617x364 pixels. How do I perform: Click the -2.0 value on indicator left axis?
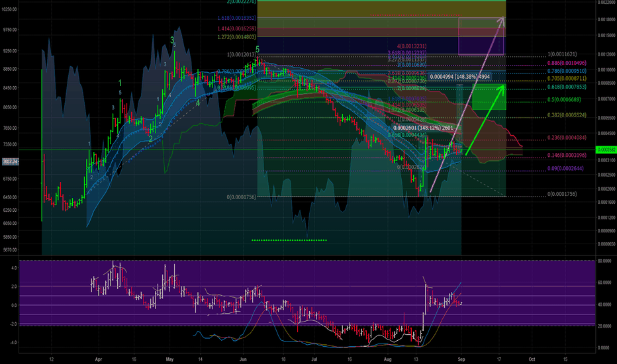[13, 324]
